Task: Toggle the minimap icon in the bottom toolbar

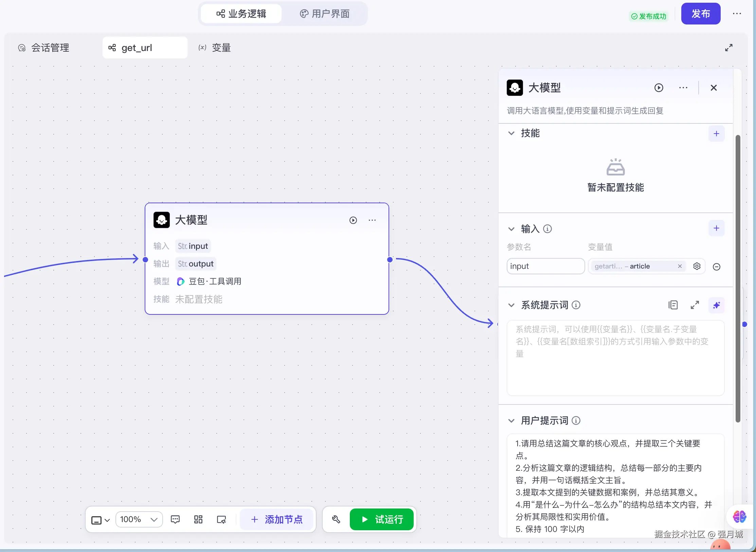Action: pos(221,519)
